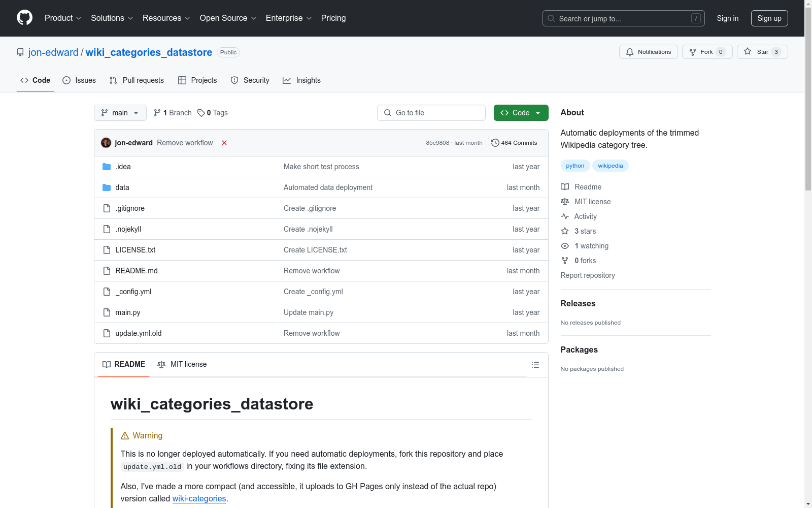Click the commit history clock icon

pos(495,143)
